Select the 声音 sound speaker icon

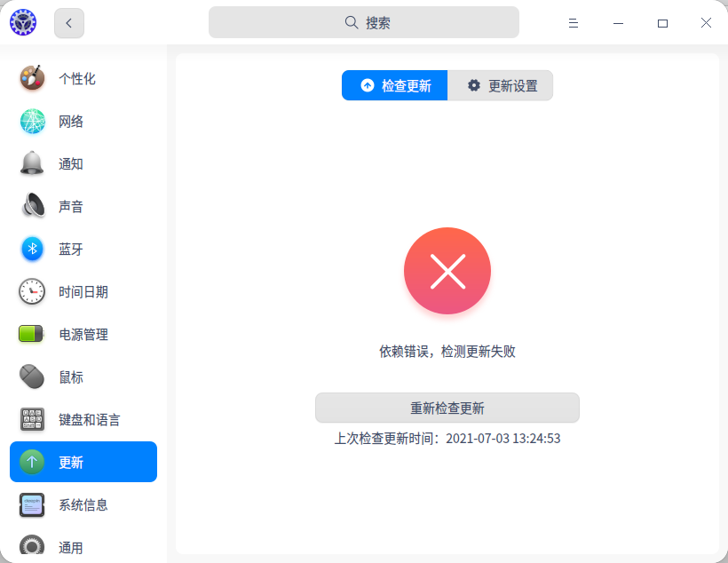click(33, 206)
